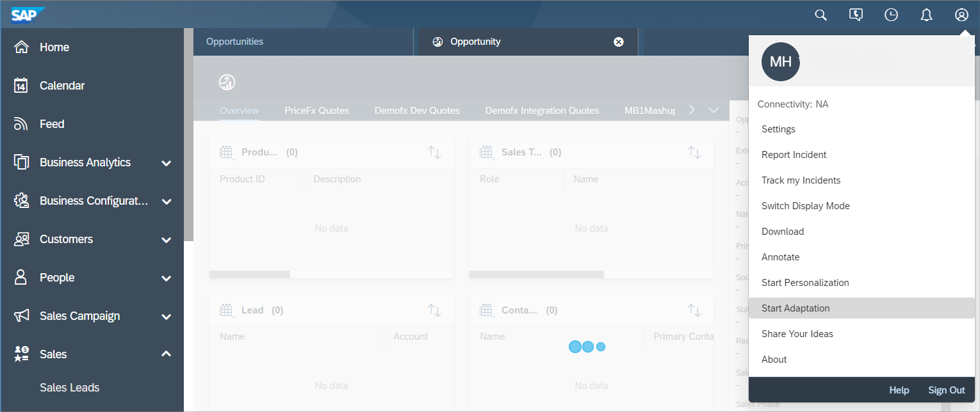Click the recent history clock icon

(x=891, y=15)
